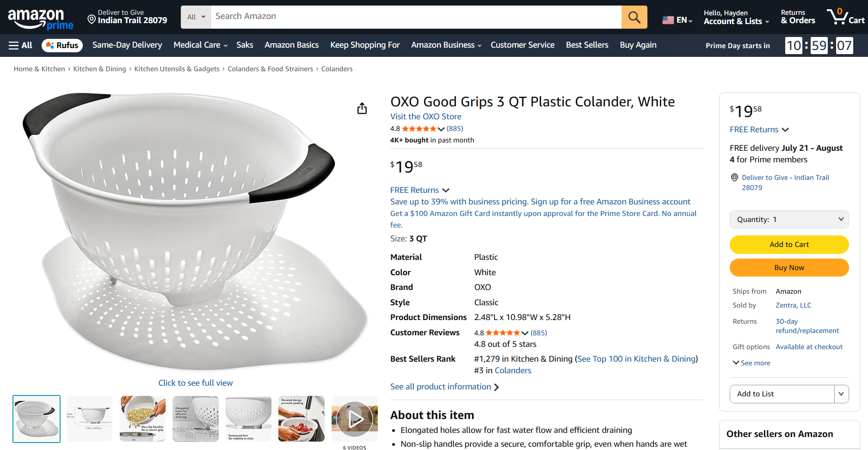Viewport: 868px width, 450px height.
Task: Open the Quantity dropdown
Action: click(x=789, y=220)
